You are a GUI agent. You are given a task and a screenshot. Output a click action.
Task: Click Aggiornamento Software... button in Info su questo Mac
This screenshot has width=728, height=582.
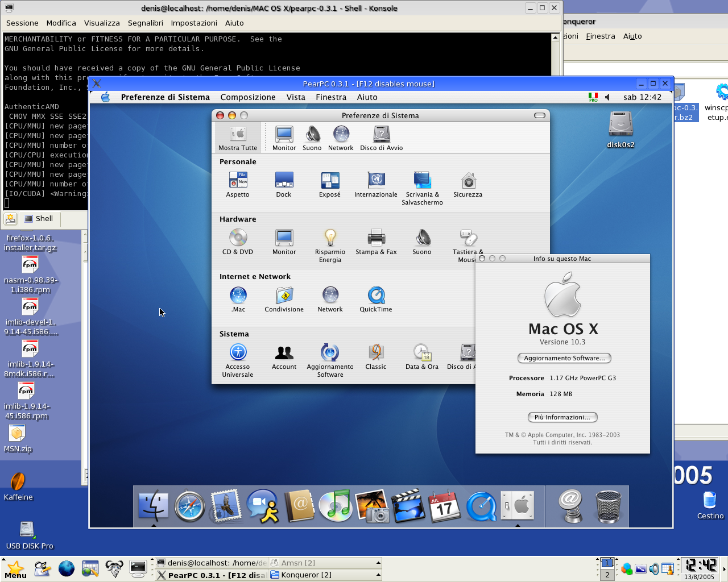pyautogui.click(x=564, y=358)
